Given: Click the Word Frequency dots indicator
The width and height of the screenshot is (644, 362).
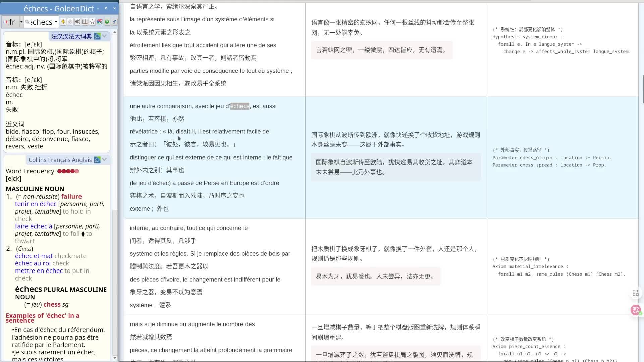Looking at the screenshot, I should 68,171.
